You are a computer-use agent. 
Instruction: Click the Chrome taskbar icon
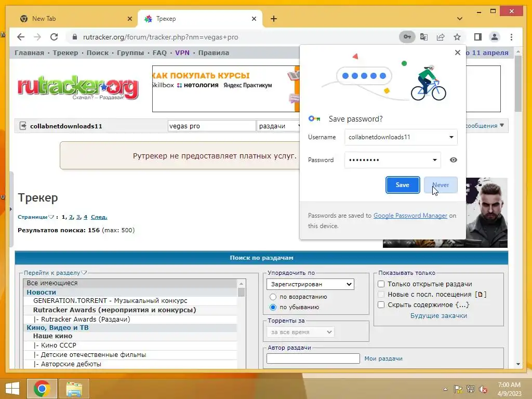pos(42,389)
